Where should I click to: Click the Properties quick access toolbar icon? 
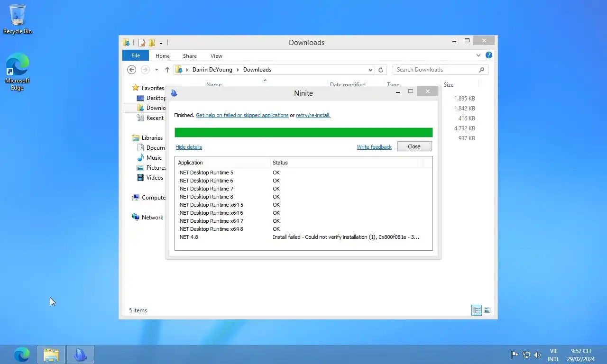point(141,43)
